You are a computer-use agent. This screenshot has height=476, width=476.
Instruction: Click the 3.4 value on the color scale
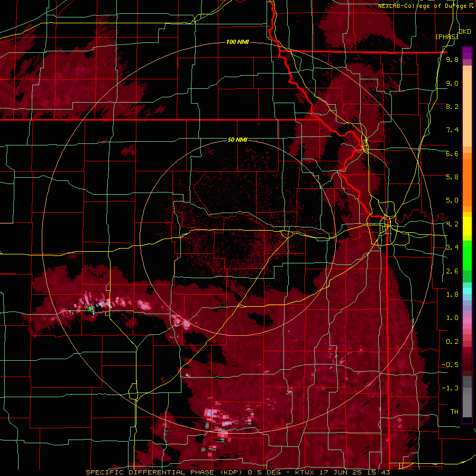click(x=452, y=248)
